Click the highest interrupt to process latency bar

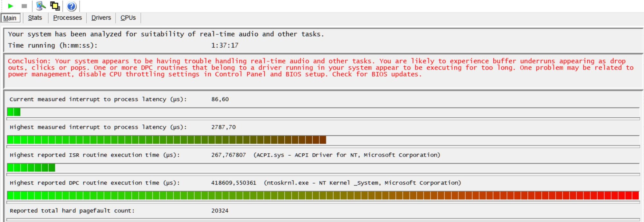[x=323, y=140]
